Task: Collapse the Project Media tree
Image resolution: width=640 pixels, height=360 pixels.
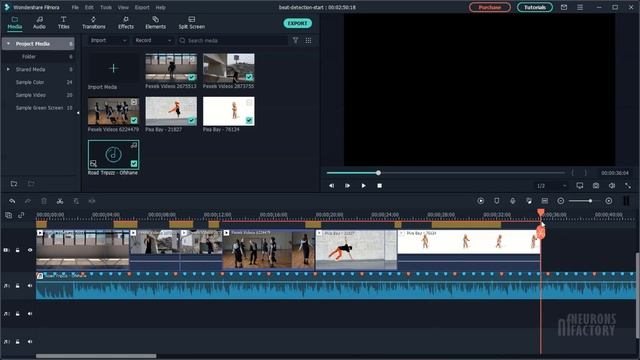Action: (x=8, y=44)
